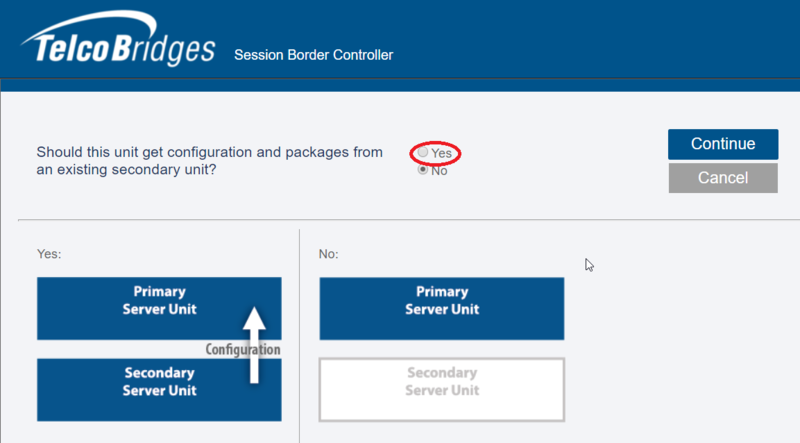Click the Configuration label near arrow
The height and width of the screenshot is (443, 800).
click(x=243, y=350)
